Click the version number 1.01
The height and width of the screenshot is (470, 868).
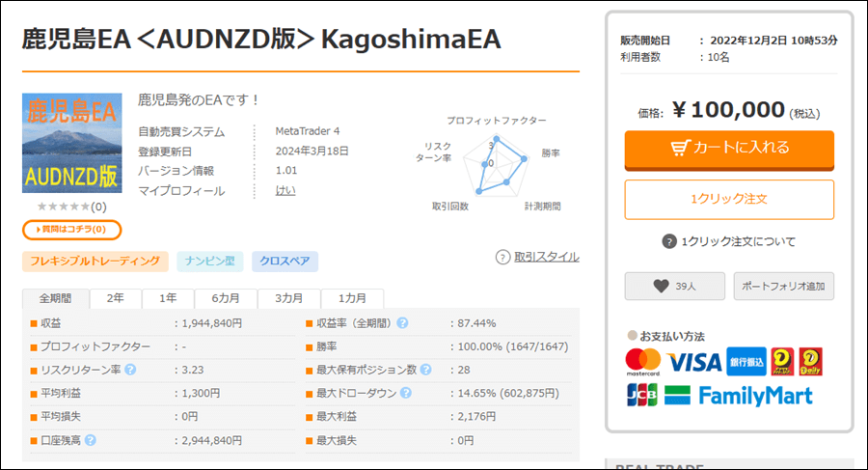pyautogui.click(x=286, y=170)
